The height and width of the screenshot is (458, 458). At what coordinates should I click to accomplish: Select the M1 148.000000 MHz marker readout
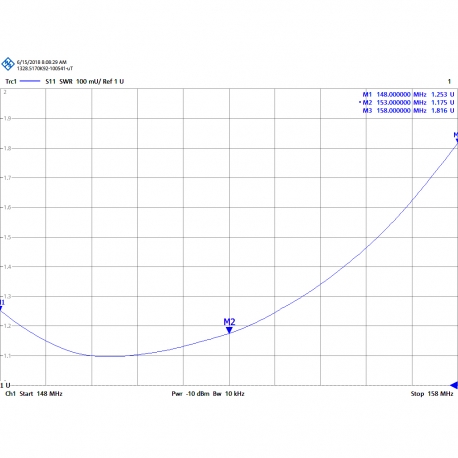pos(408,94)
